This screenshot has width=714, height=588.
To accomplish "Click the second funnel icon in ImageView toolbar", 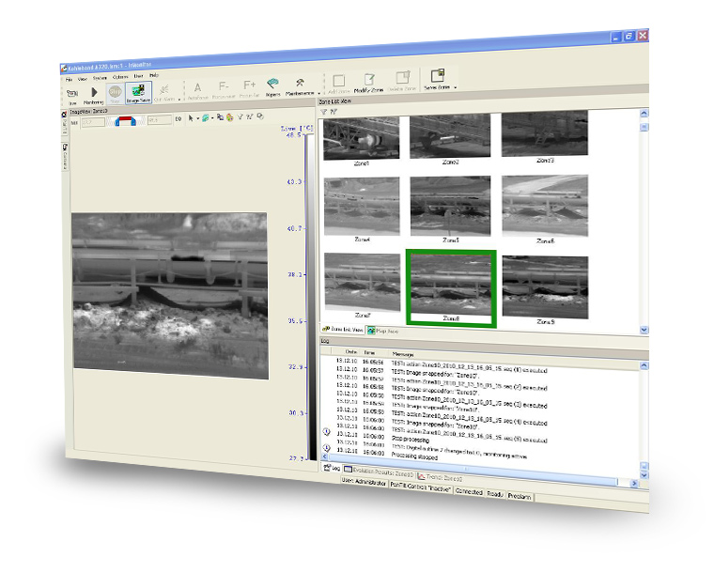I will coord(250,116).
